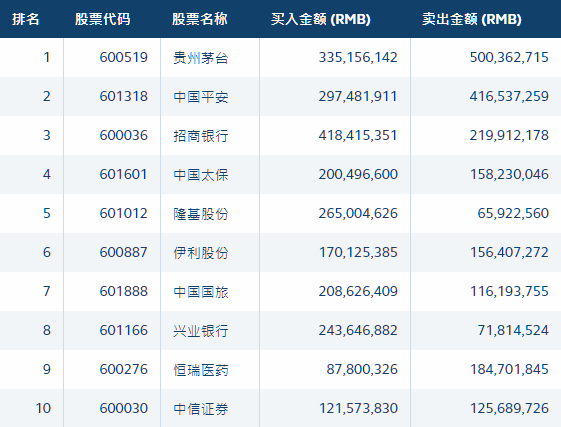
Task: Select stock name 伊利股份
Action: (x=201, y=253)
